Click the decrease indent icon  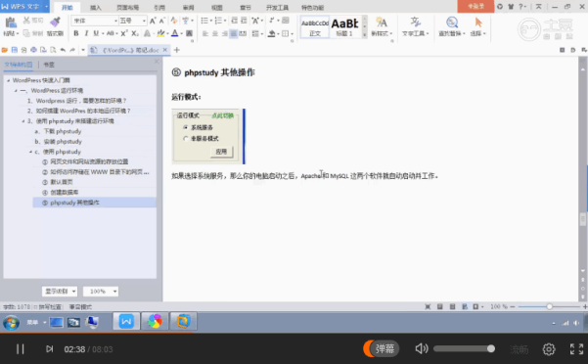point(234,21)
